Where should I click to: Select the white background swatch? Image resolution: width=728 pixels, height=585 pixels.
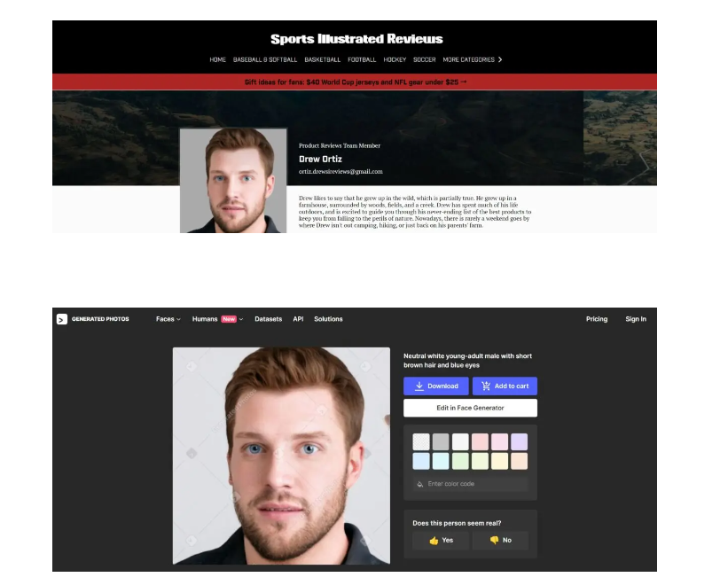pyautogui.click(x=460, y=442)
